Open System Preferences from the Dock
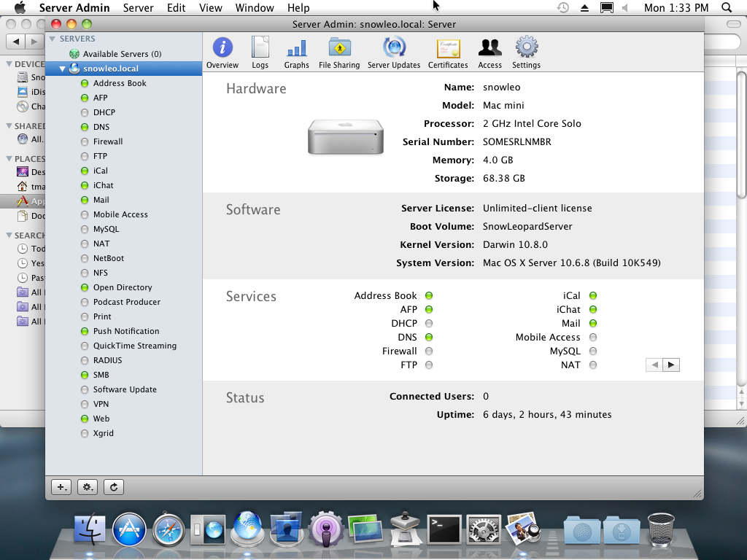The width and height of the screenshot is (747, 560). click(484, 529)
